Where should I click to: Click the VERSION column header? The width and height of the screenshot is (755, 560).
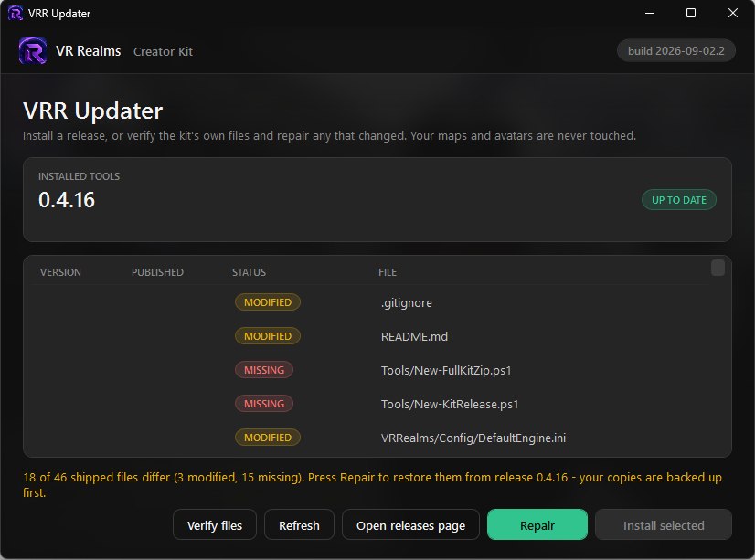60,272
